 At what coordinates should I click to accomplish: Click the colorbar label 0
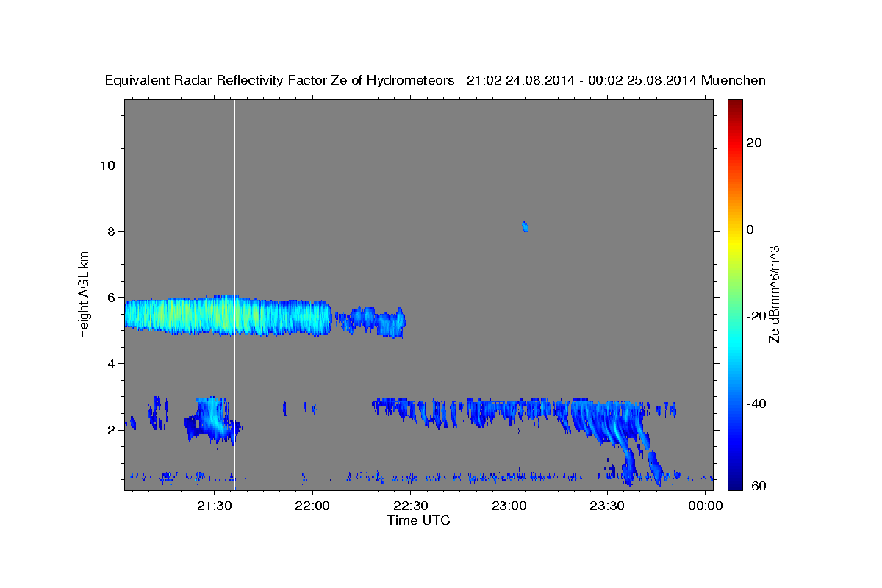[750, 229]
